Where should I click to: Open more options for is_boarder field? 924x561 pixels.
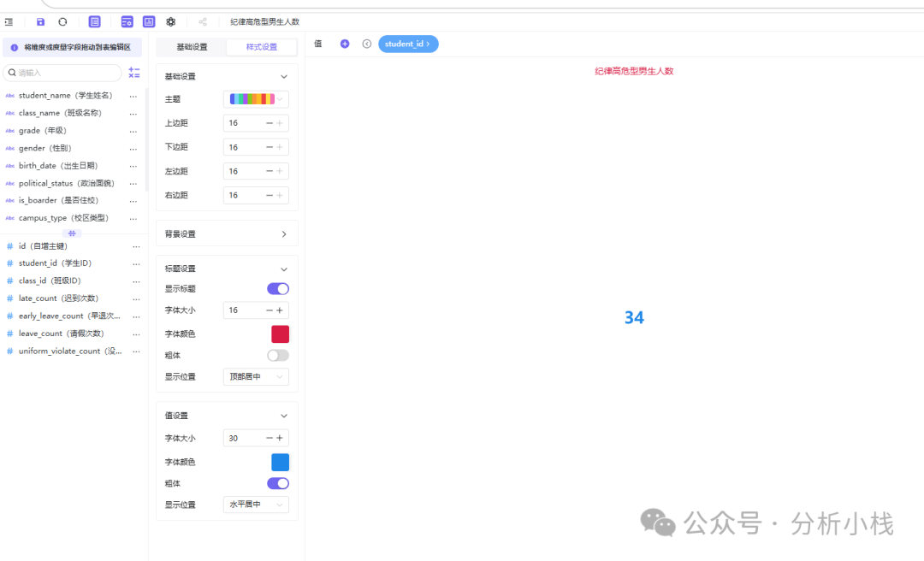(133, 201)
